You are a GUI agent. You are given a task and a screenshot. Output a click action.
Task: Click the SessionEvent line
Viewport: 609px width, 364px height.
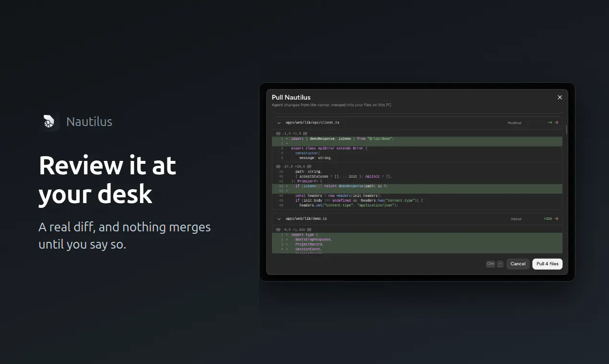[x=417, y=249]
